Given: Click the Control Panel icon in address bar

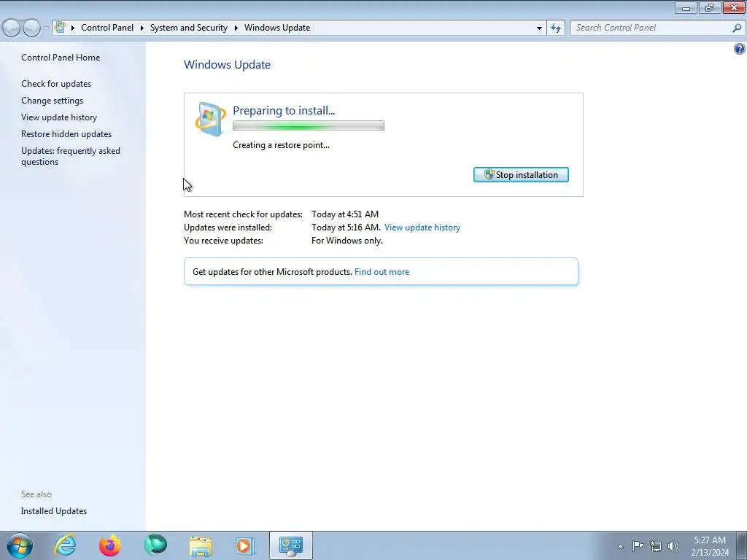Looking at the screenshot, I should [x=60, y=28].
